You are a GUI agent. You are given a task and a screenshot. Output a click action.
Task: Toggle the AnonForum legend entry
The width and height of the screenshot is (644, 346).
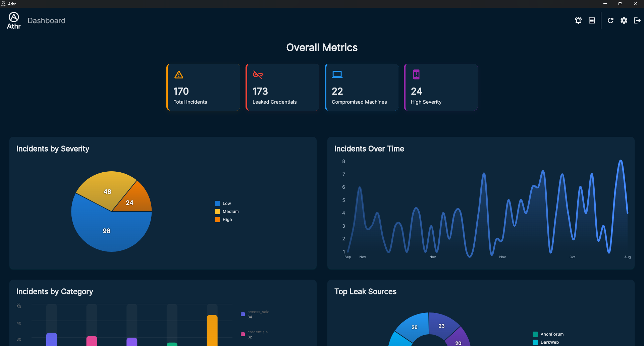(548, 334)
